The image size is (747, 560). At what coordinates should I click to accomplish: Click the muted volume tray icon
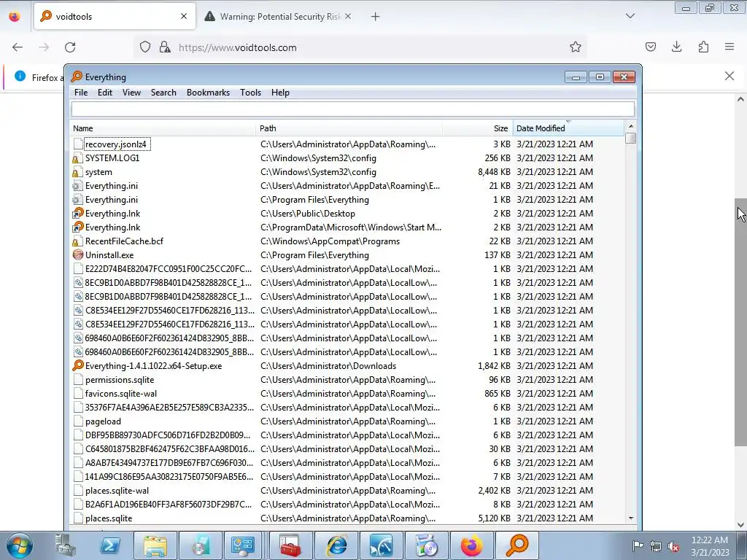pyautogui.click(x=673, y=546)
